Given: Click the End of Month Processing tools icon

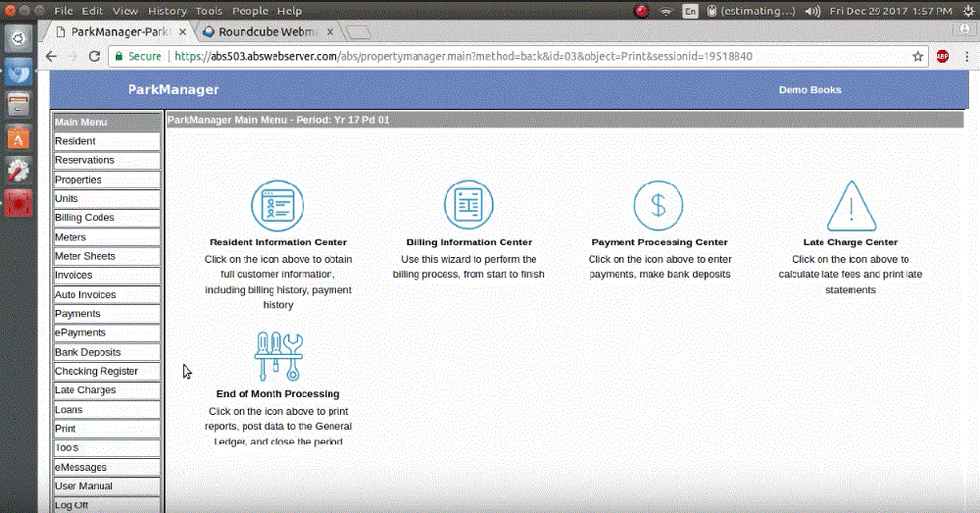Looking at the screenshot, I should coord(278,356).
